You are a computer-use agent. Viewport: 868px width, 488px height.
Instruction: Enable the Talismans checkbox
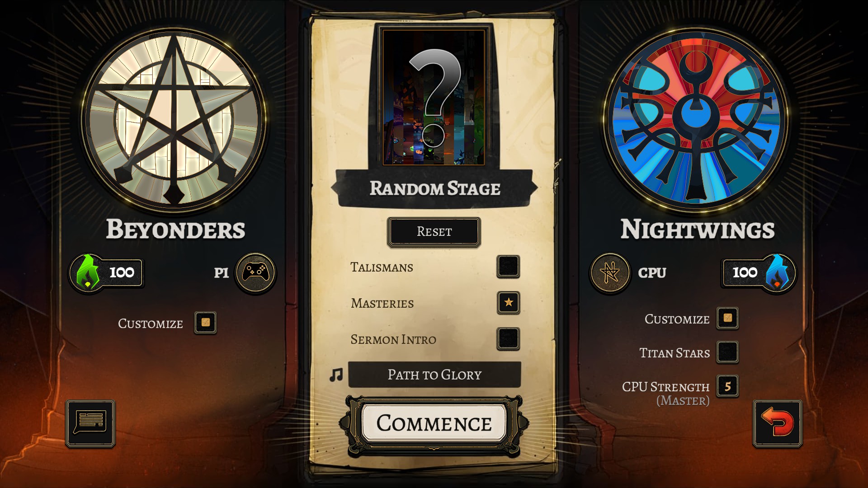[x=508, y=266]
